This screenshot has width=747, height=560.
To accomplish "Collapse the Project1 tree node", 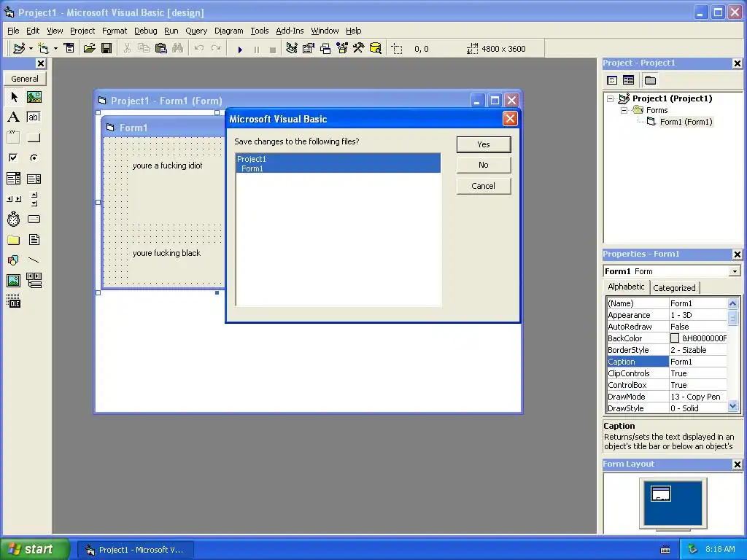I will point(611,99).
